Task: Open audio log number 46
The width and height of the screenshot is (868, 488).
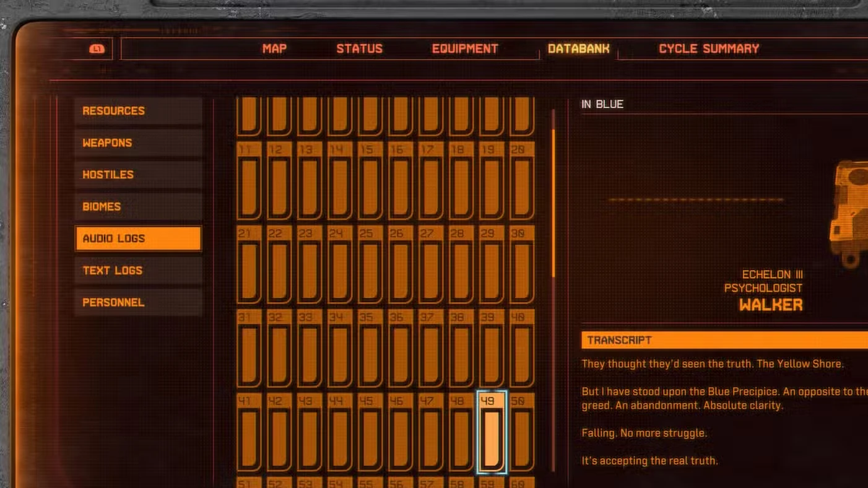Action: (401, 432)
